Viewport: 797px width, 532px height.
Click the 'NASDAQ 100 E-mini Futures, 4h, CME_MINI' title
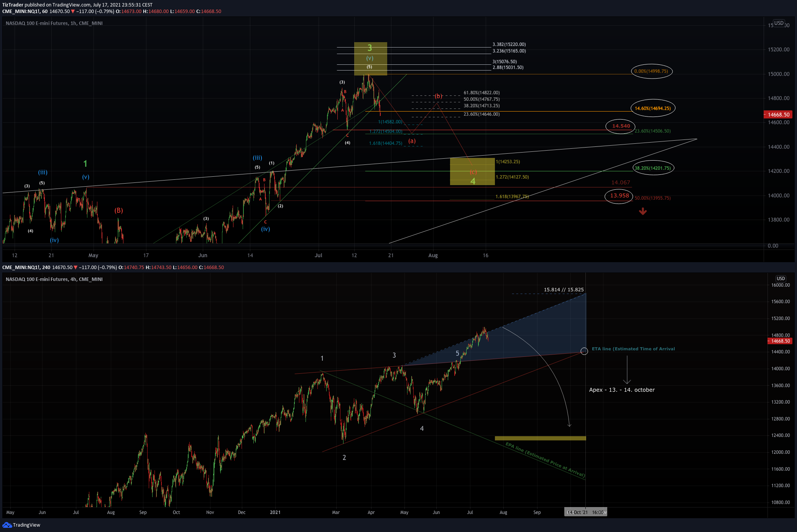(54, 279)
